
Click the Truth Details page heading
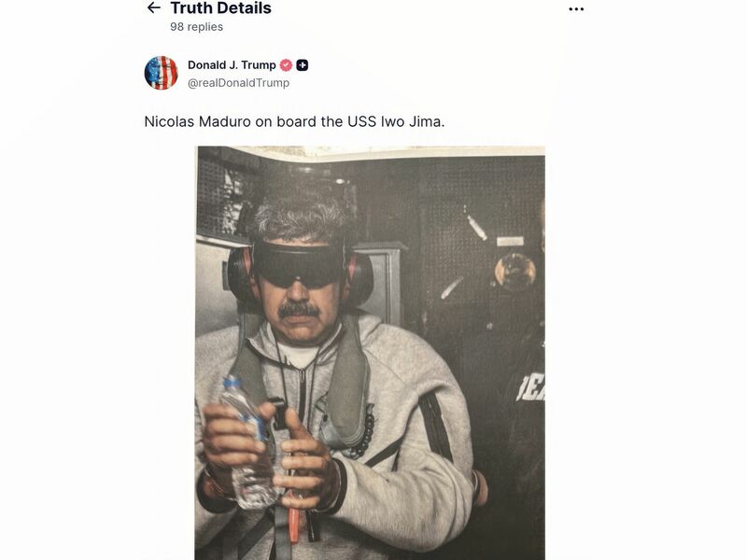[x=220, y=8]
